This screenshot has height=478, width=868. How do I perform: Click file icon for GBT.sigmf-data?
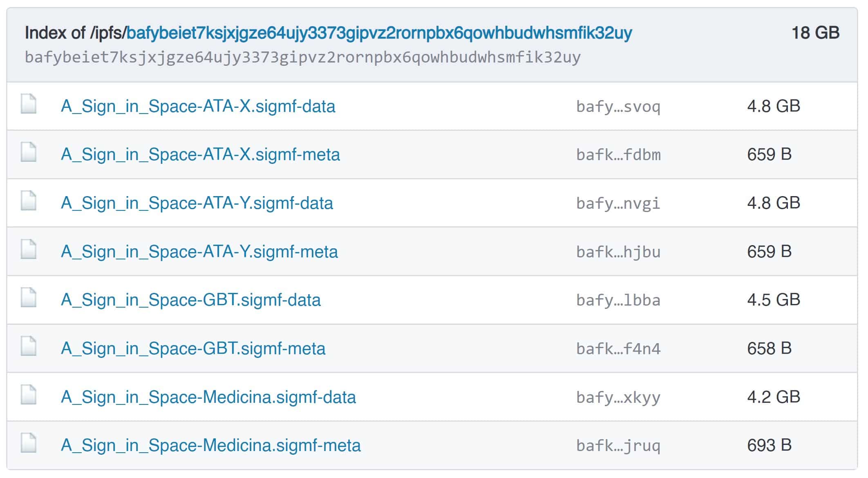coord(29,297)
